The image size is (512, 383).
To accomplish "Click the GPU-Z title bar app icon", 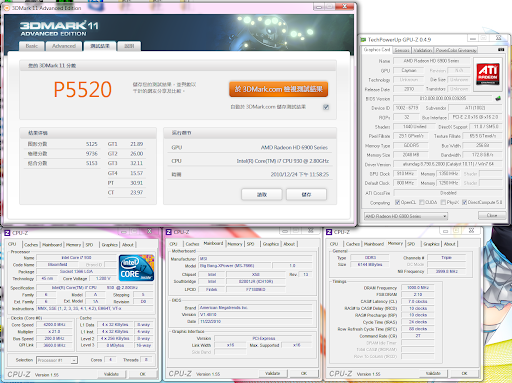I will (363, 40).
